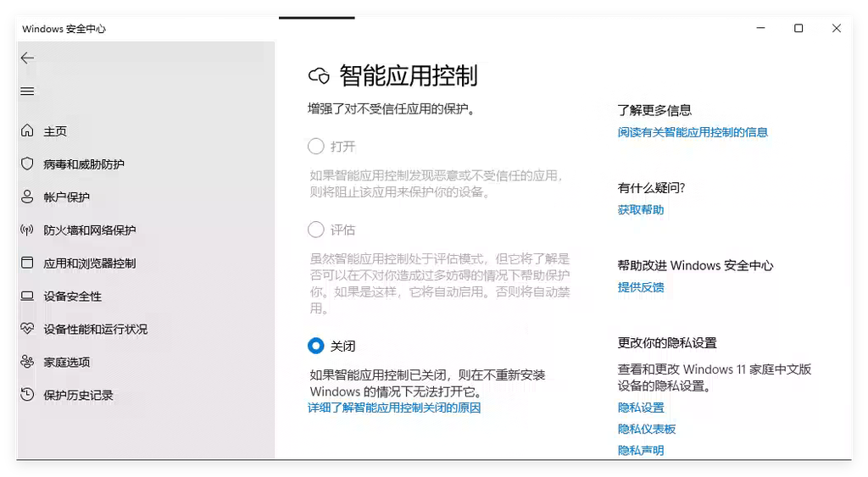Open 设备性能和运行状况 section
Viewport: 868px width, 477px height.
click(95, 330)
